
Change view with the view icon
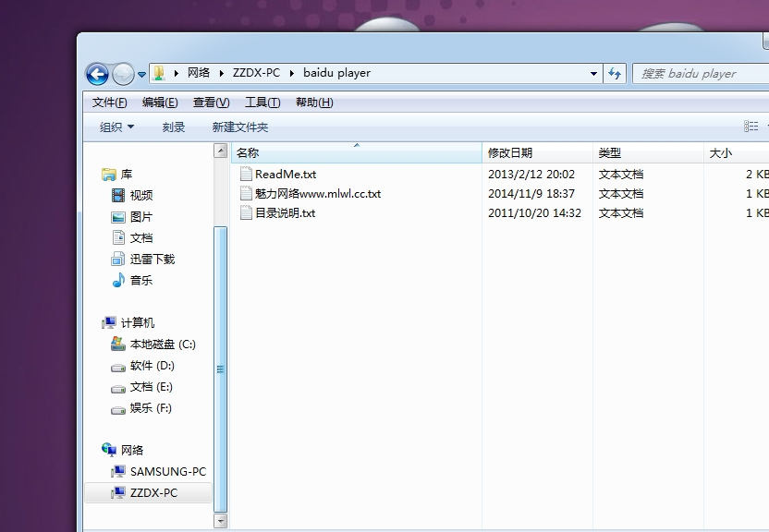[x=751, y=127]
